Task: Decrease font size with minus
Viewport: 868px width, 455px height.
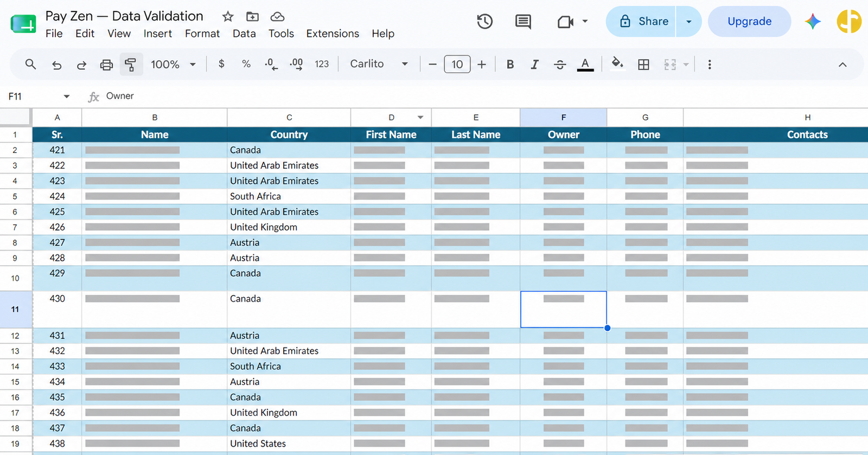Action: click(432, 65)
